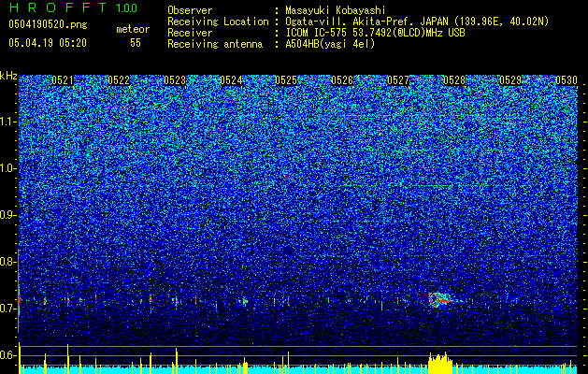The height and width of the screenshot is (374, 588).
Task: Click the 0524 time marker
Action: pyautogui.click(x=231, y=80)
